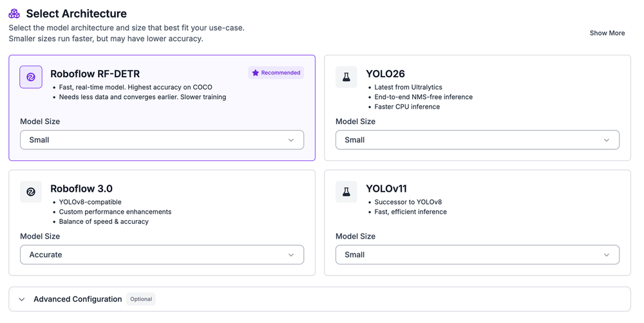Click the YOLOv11 flask icon
644x323 pixels.
coord(346,192)
